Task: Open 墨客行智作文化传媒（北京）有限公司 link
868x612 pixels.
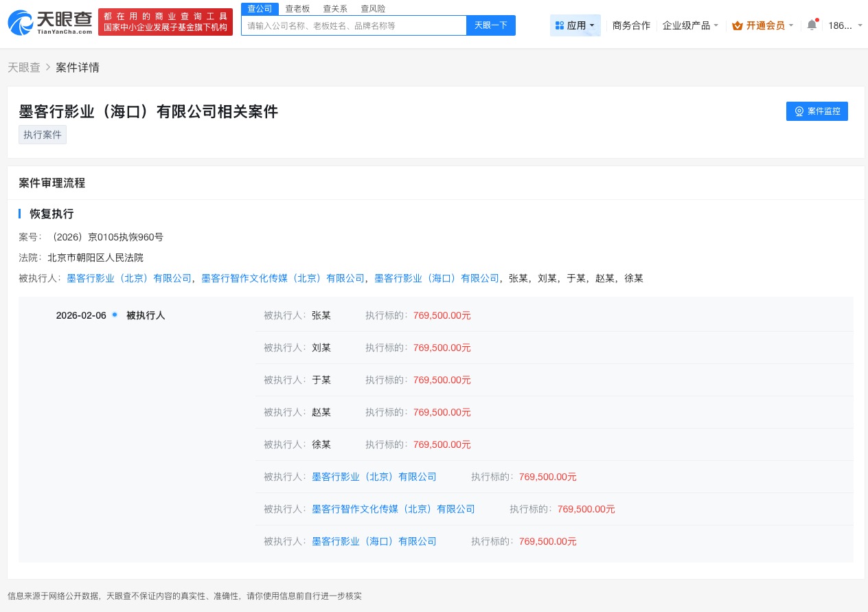Action: [392, 509]
